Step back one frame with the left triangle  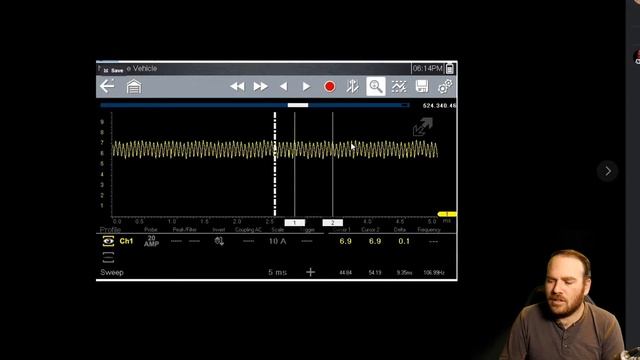coord(284,87)
